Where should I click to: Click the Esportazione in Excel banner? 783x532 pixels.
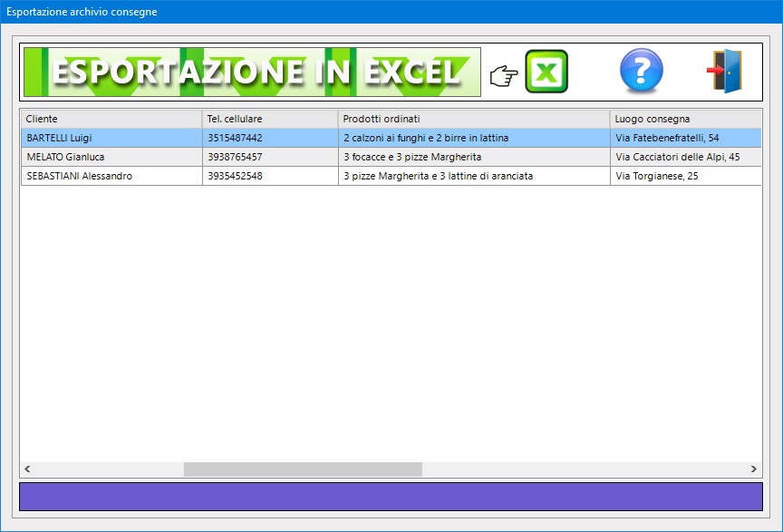[x=252, y=72]
